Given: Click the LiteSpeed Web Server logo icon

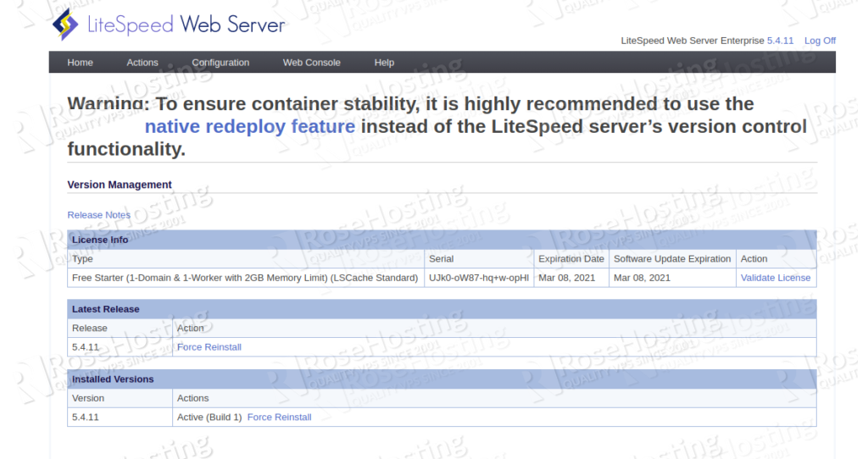Looking at the screenshot, I should tap(65, 25).
